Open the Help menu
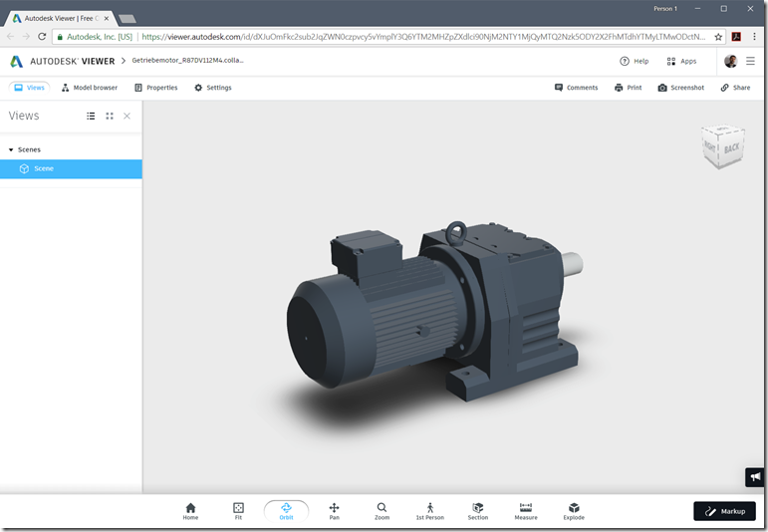The width and height of the screenshot is (768, 532). [635, 61]
